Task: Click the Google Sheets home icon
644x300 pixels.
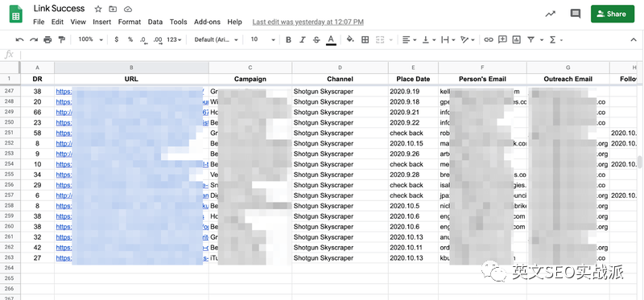Action: [x=15, y=14]
